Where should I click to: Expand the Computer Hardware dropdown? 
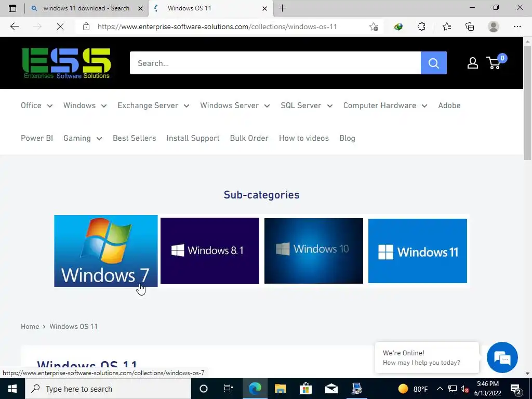click(x=385, y=105)
